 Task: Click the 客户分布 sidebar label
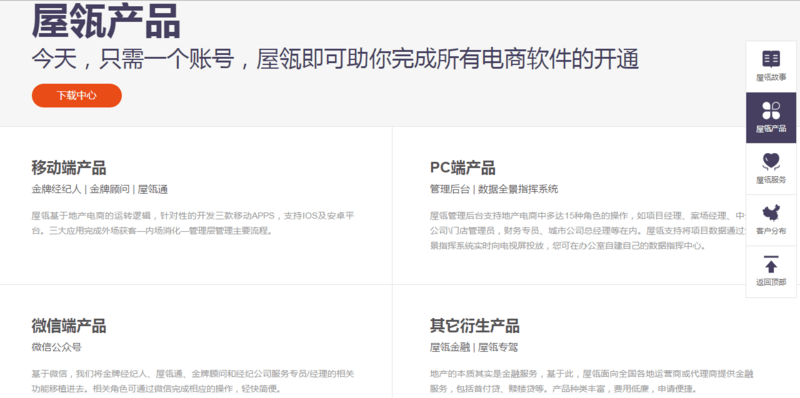[771, 231]
